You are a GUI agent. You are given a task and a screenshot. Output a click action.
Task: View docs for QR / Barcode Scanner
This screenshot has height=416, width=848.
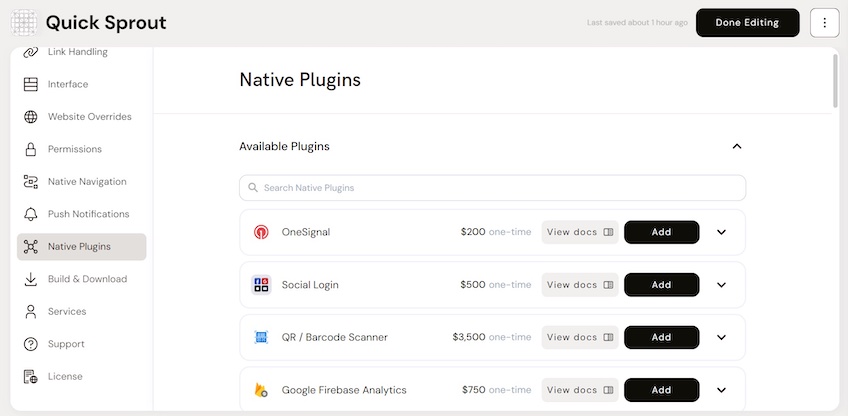pos(580,337)
